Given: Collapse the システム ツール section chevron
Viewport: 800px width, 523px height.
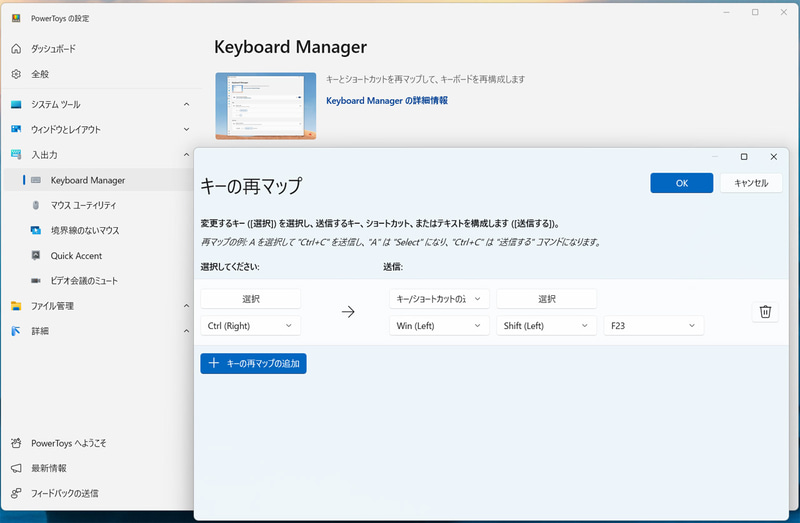Looking at the screenshot, I should 186,104.
